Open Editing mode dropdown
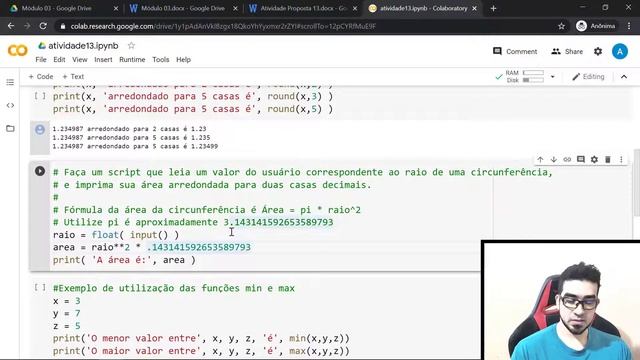 pos(588,77)
